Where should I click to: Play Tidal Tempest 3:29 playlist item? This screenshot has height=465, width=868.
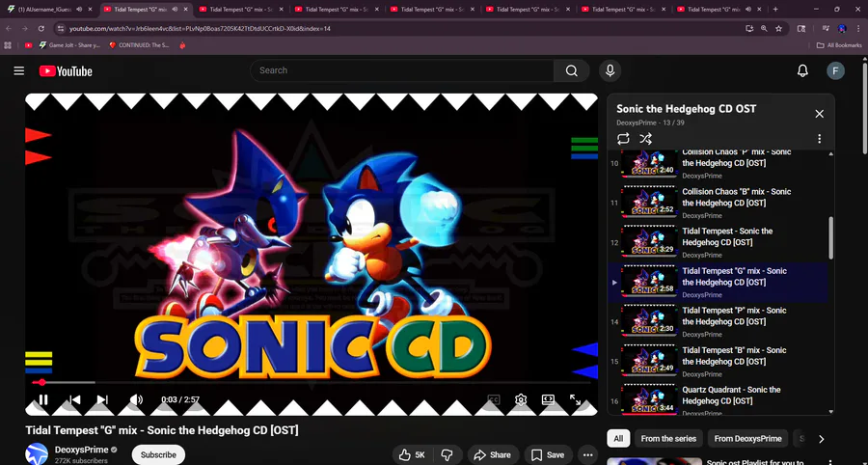click(718, 242)
